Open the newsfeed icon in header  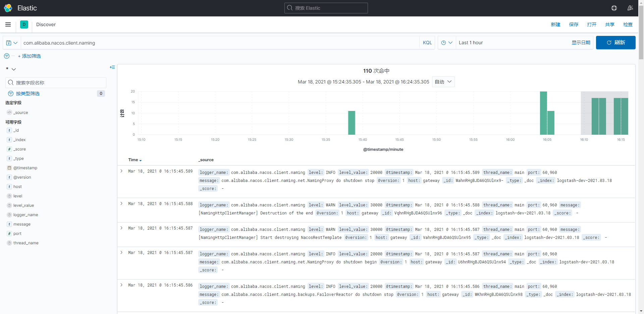click(x=630, y=8)
